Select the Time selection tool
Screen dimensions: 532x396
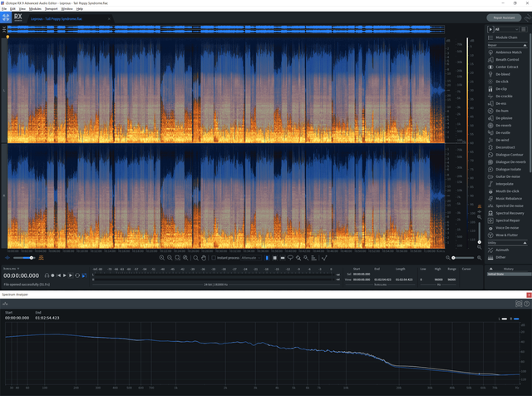pyautogui.click(x=267, y=258)
